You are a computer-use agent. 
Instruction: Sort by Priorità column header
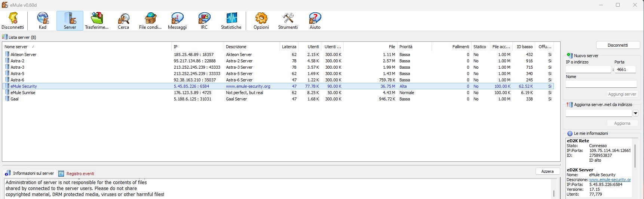point(414,47)
